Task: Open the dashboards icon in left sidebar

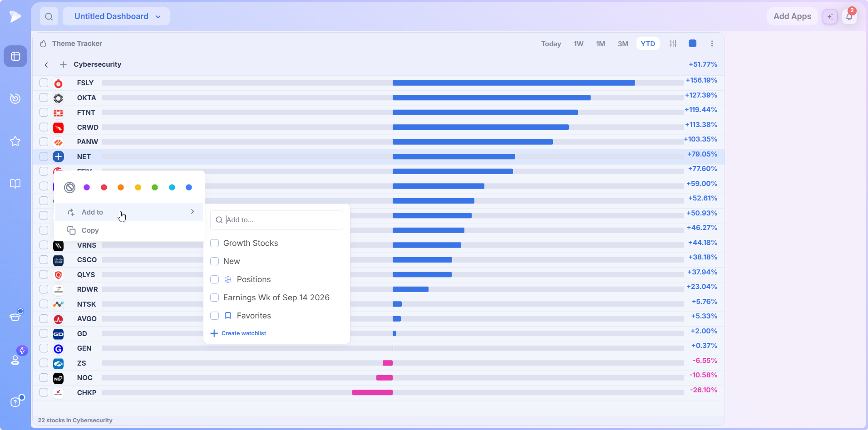Action: click(15, 56)
